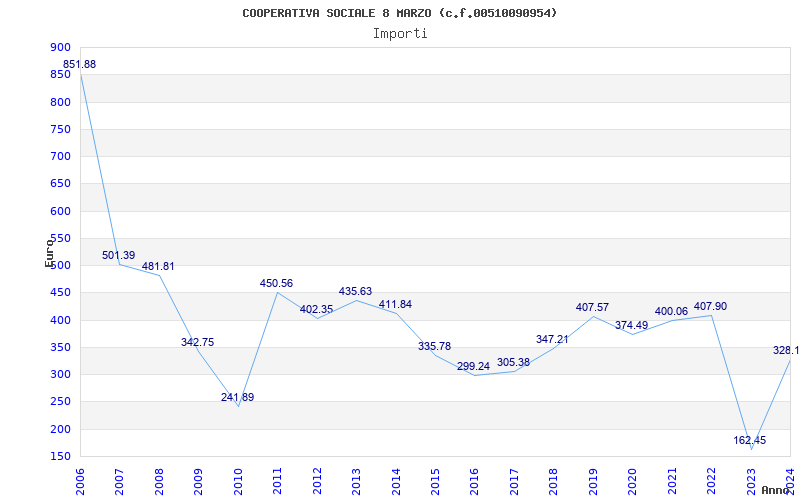Image resolution: width=800 pixels, height=500 pixels.
Task: Click the Anno x-axis label
Action: 775,490
